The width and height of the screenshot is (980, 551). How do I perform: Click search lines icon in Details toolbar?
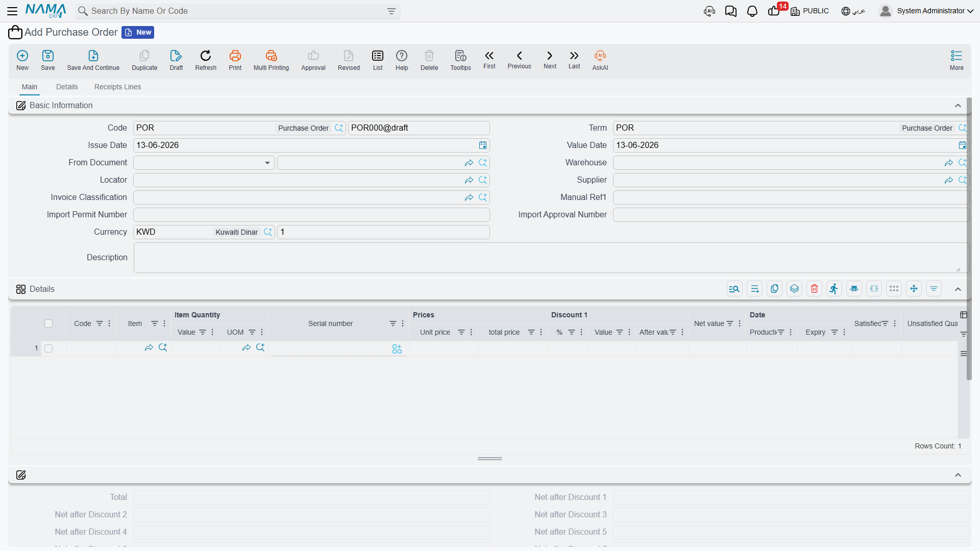734,289
